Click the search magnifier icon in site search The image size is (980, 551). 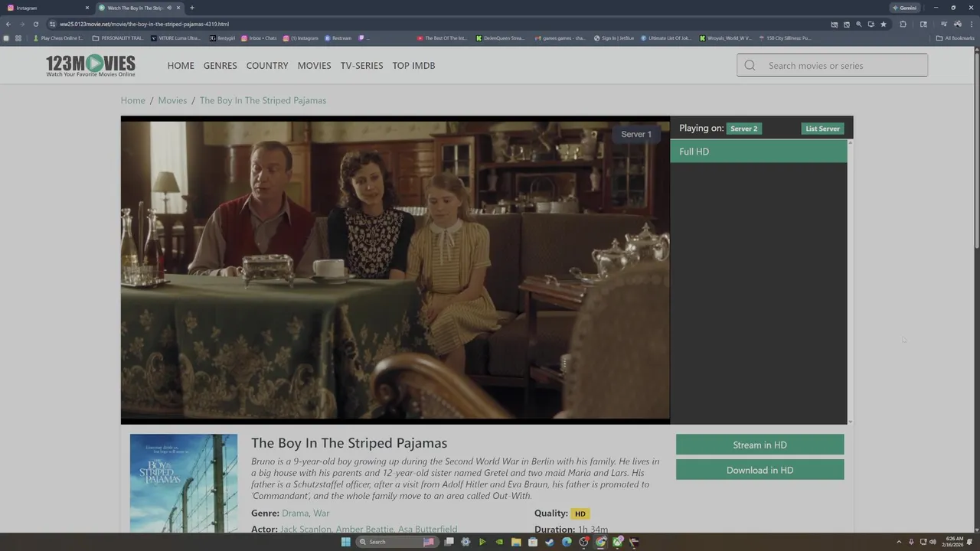[750, 66]
